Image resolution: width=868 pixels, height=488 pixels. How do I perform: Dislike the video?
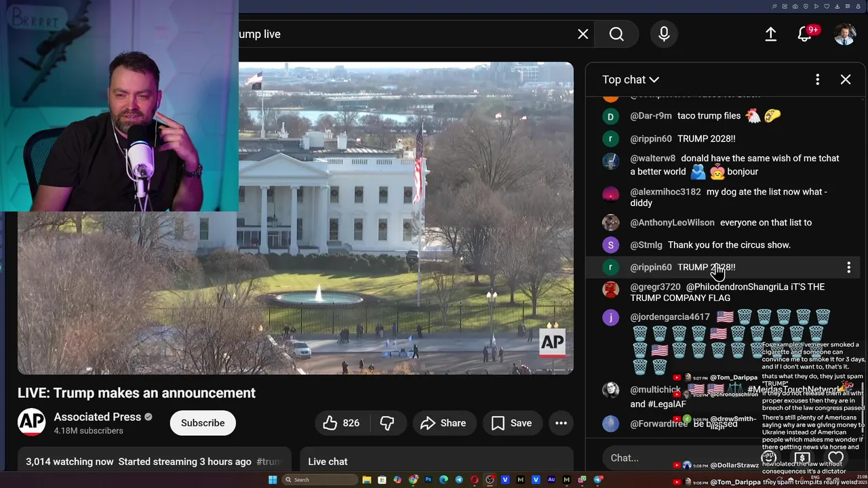click(x=387, y=423)
